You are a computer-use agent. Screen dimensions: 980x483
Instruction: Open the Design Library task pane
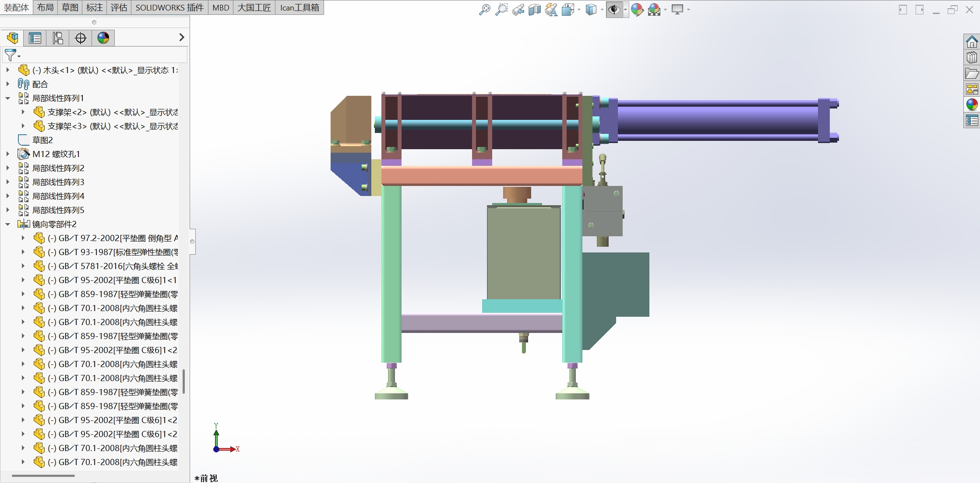pos(972,57)
